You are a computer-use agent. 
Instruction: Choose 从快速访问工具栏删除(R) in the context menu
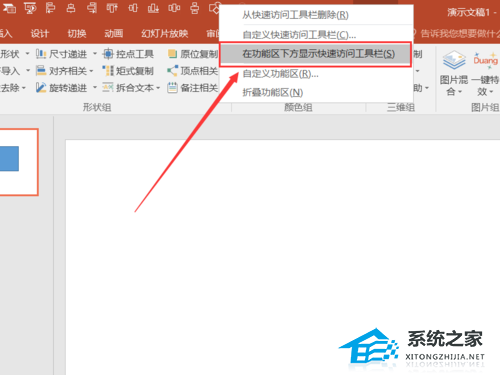[316, 15]
